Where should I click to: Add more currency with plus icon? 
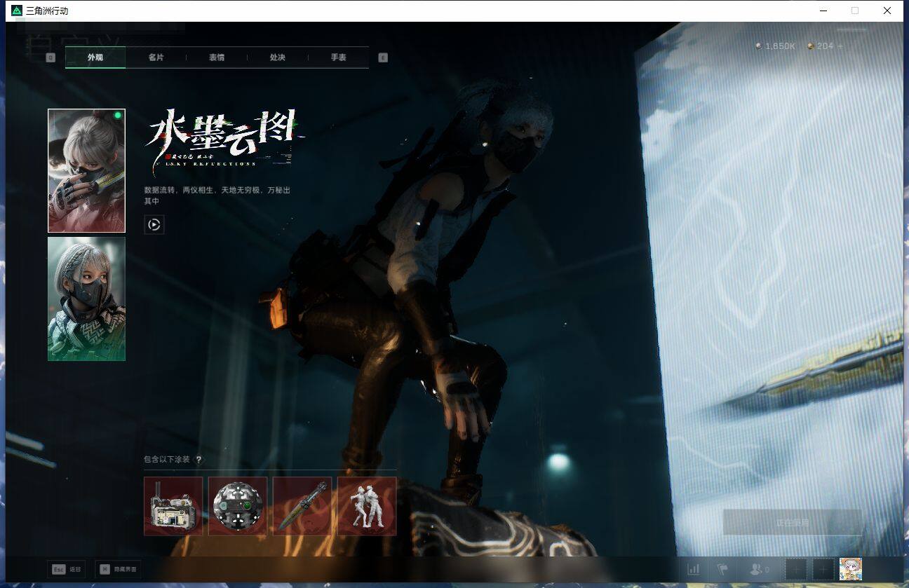click(x=840, y=46)
